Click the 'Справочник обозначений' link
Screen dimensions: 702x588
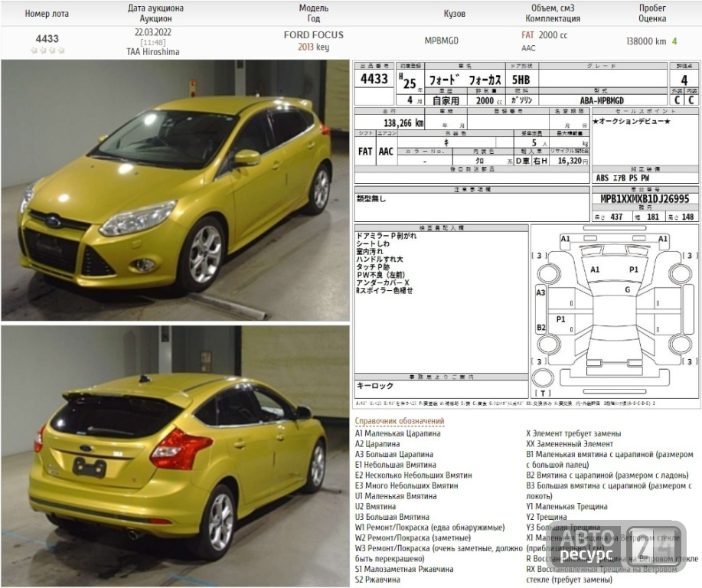[400, 421]
